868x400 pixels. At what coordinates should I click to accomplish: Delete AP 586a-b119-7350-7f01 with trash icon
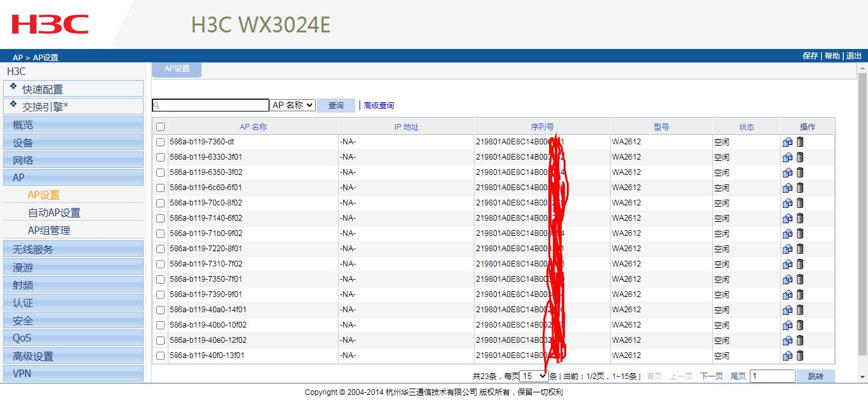[x=800, y=279]
